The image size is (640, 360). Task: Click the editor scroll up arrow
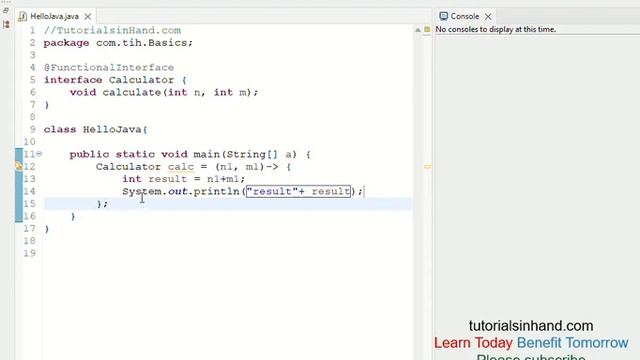[x=418, y=30]
